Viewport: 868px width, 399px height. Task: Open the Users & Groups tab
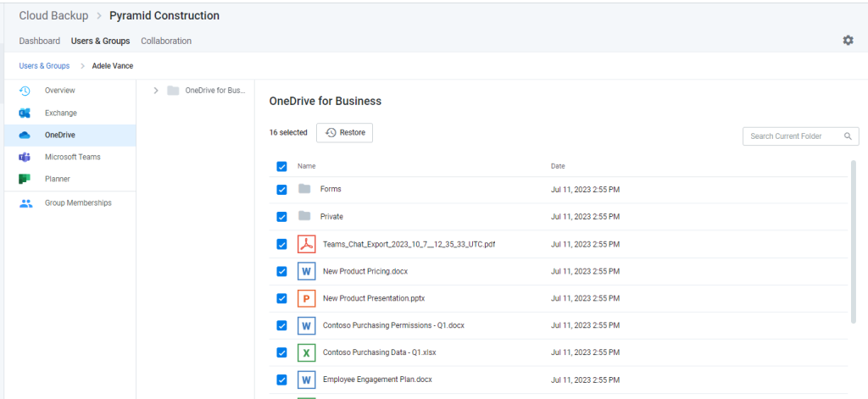tap(100, 41)
